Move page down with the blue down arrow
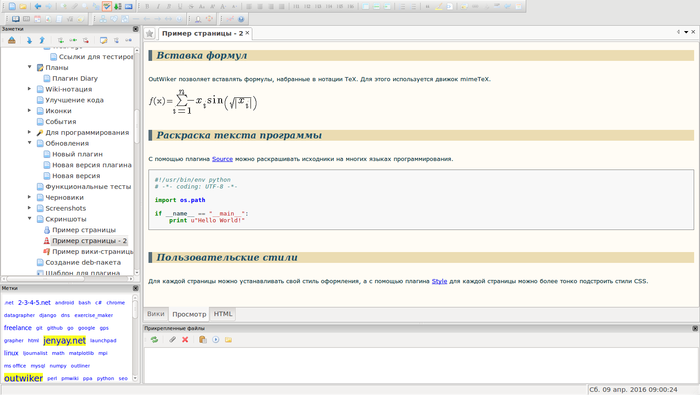Image resolution: width=700 pixels, height=395 pixels. click(29, 40)
